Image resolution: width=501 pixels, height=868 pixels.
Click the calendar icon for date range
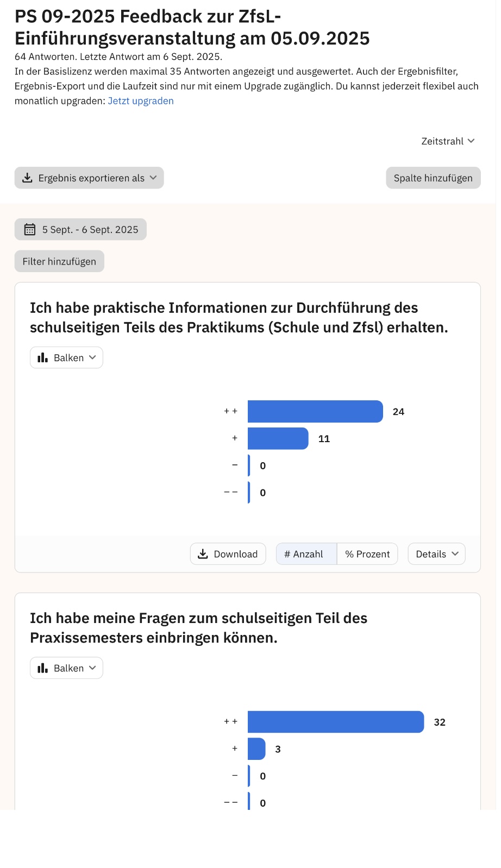(30, 229)
